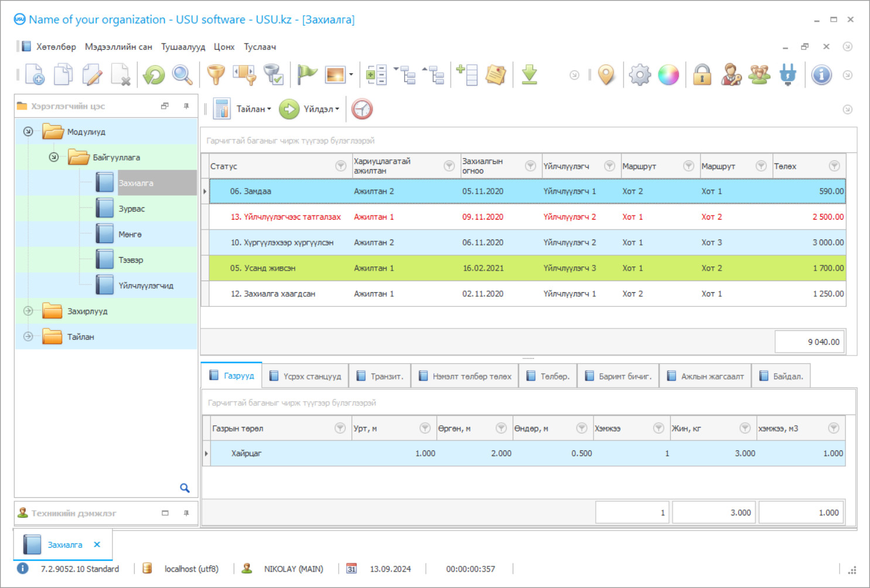Click the blue plug connection icon
The image size is (870, 588).
pos(788,75)
